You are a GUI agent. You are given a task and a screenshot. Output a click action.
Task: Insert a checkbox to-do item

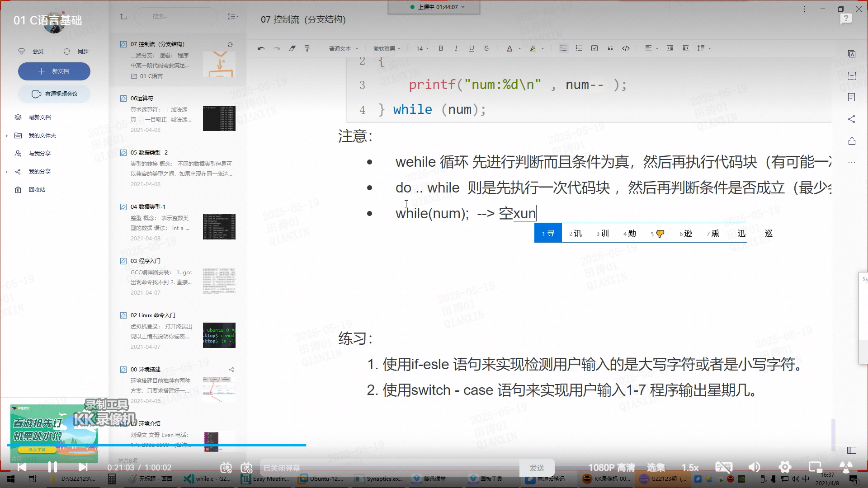(x=594, y=48)
